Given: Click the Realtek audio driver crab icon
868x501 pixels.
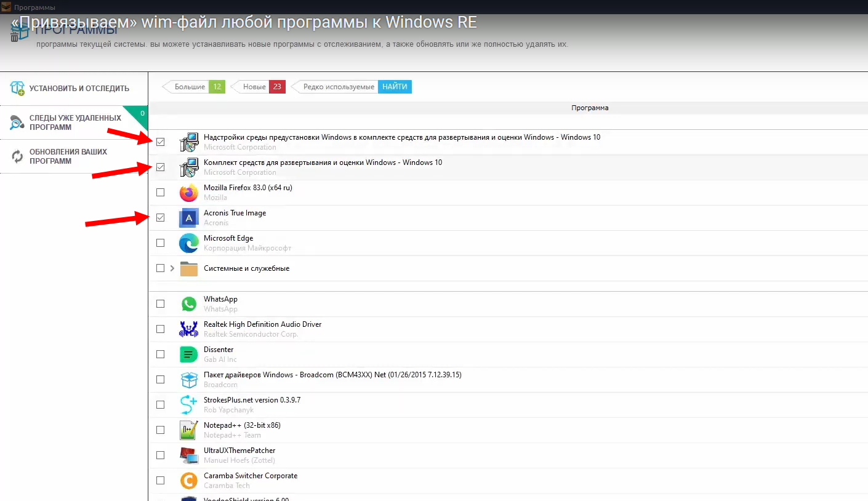Looking at the screenshot, I should [x=188, y=329].
